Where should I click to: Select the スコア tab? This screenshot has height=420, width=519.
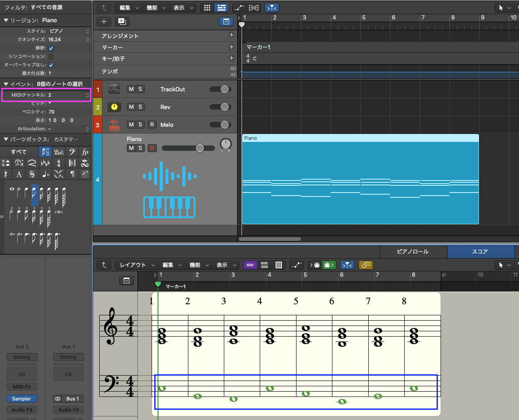tap(480, 251)
